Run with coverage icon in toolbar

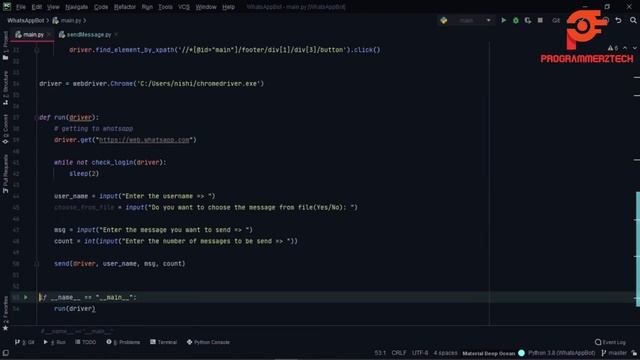(x=528, y=20)
